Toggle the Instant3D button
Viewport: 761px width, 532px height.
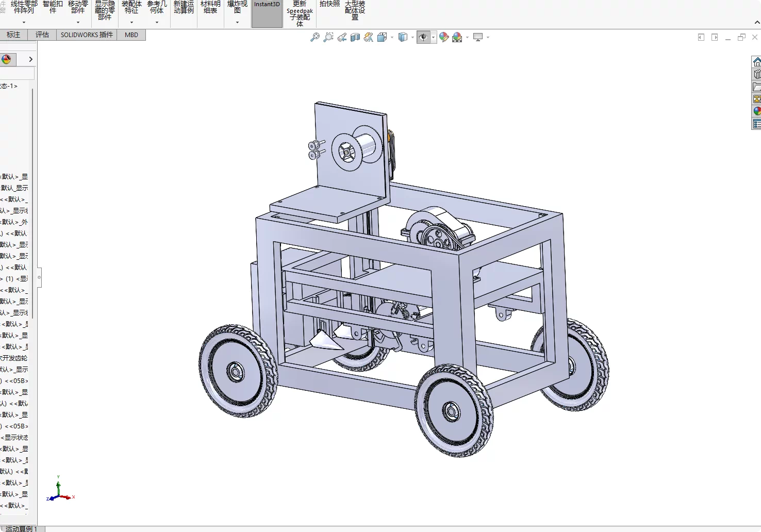click(x=267, y=12)
